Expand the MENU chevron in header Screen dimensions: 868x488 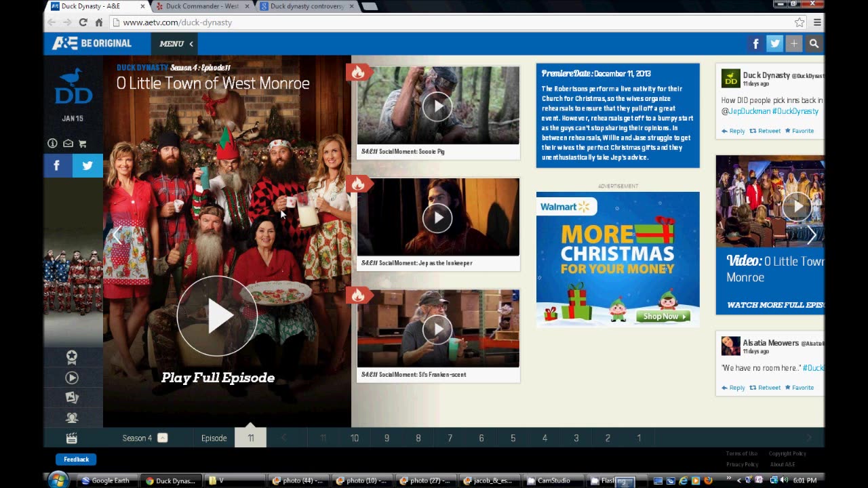(191, 44)
